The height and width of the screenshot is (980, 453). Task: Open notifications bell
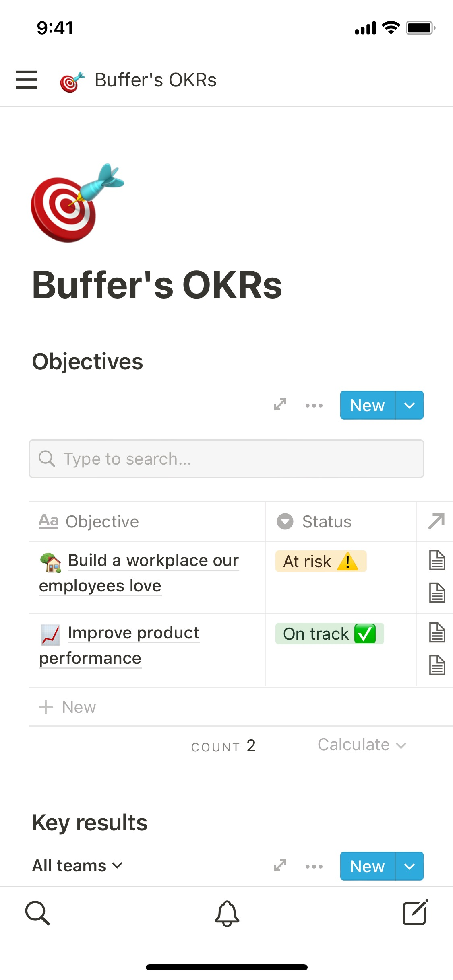click(227, 913)
